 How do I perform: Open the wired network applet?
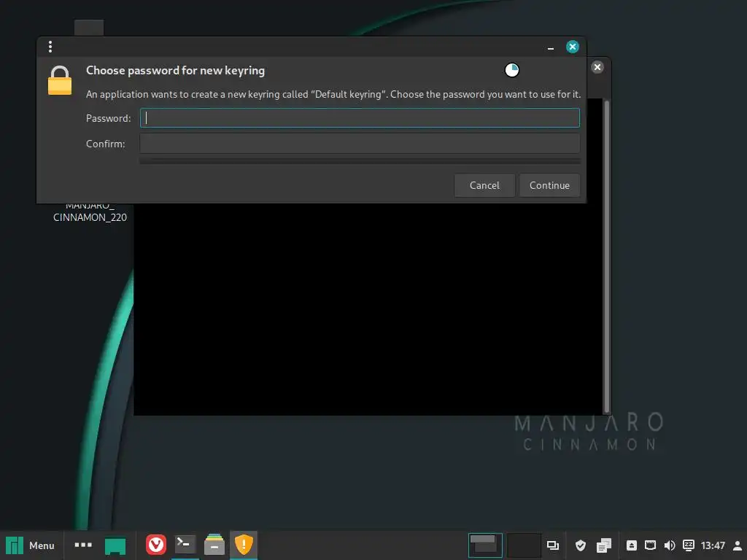pyautogui.click(x=650, y=545)
